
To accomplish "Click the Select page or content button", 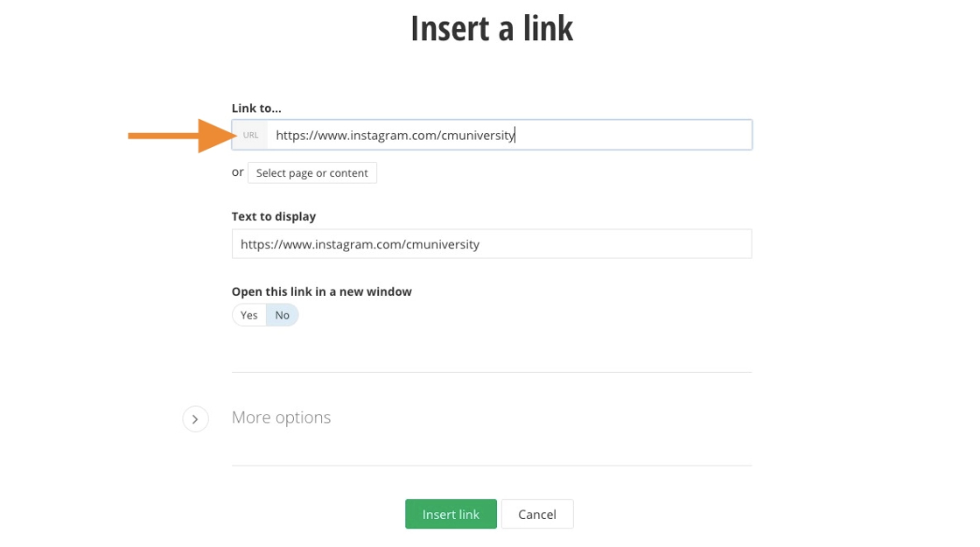I will tap(311, 173).
